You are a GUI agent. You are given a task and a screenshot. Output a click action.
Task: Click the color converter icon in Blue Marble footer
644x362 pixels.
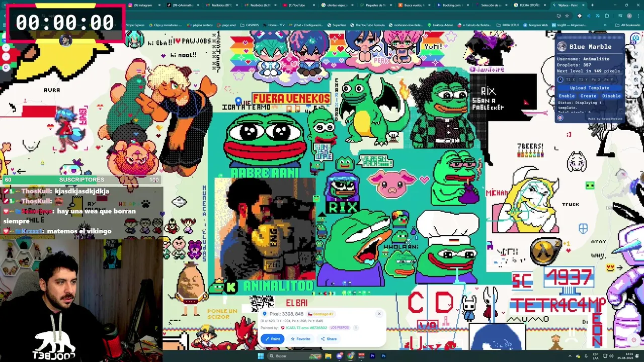click(560, 118)
